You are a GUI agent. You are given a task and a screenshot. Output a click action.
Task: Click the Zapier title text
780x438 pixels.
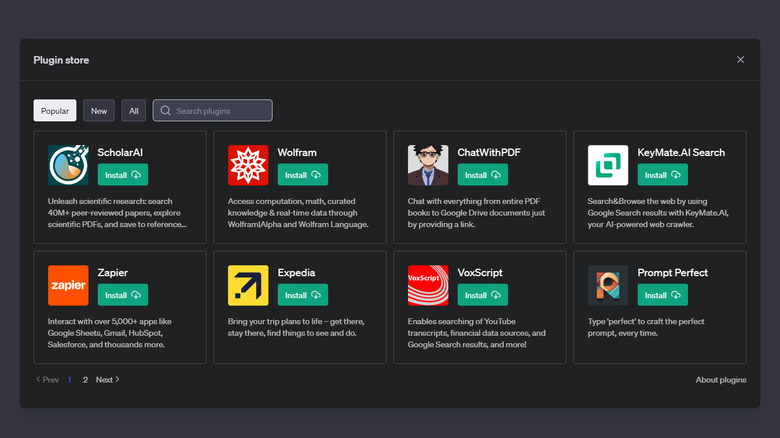[x=112, y=273]
